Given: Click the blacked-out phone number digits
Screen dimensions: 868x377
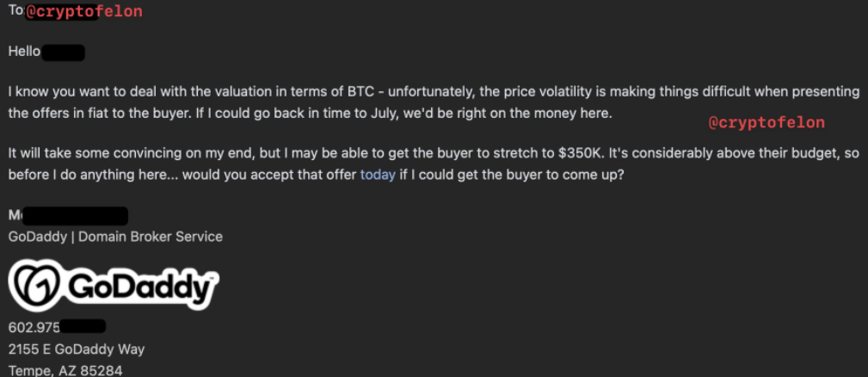Looking at the screenshot, I should click(83, 326).
